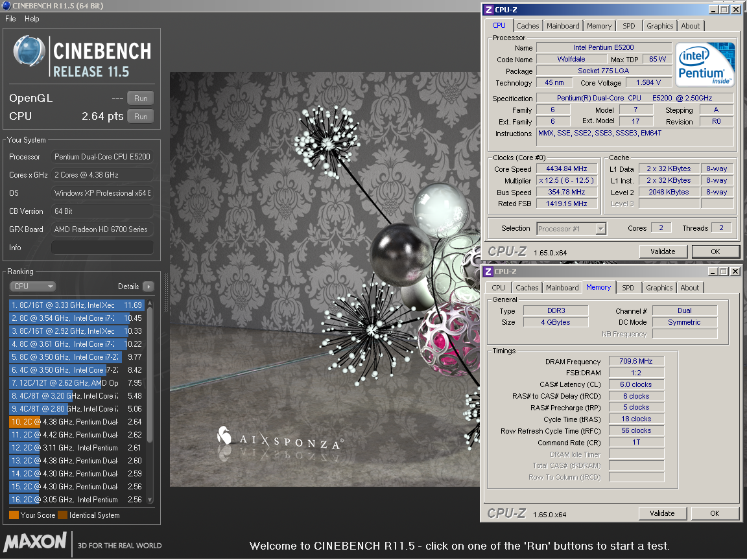This screenshot has height=560, width=747.
Task: Click the rendered Cinebench scene image
Action: [x=325, y=279]
